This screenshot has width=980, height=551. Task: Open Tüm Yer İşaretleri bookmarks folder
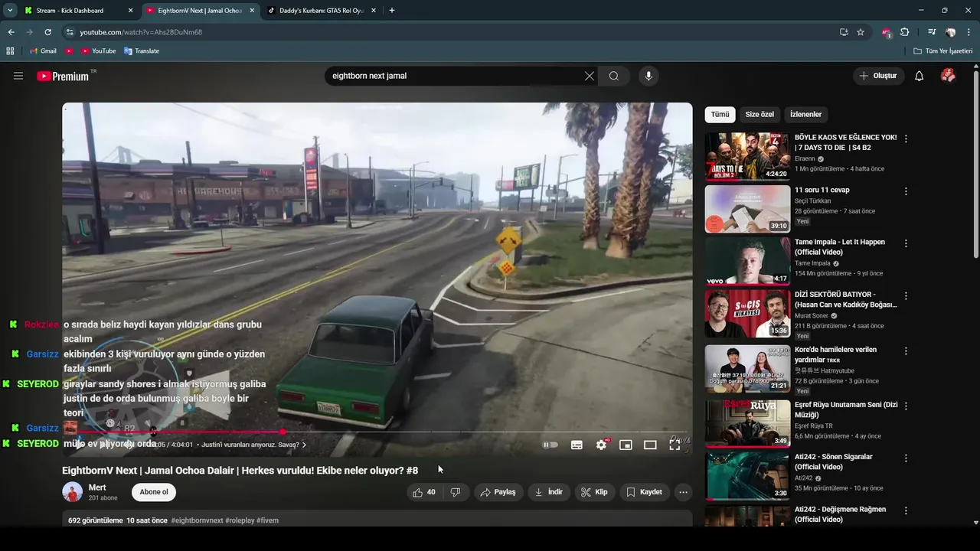pyautogui.click(x=943, y=51)
